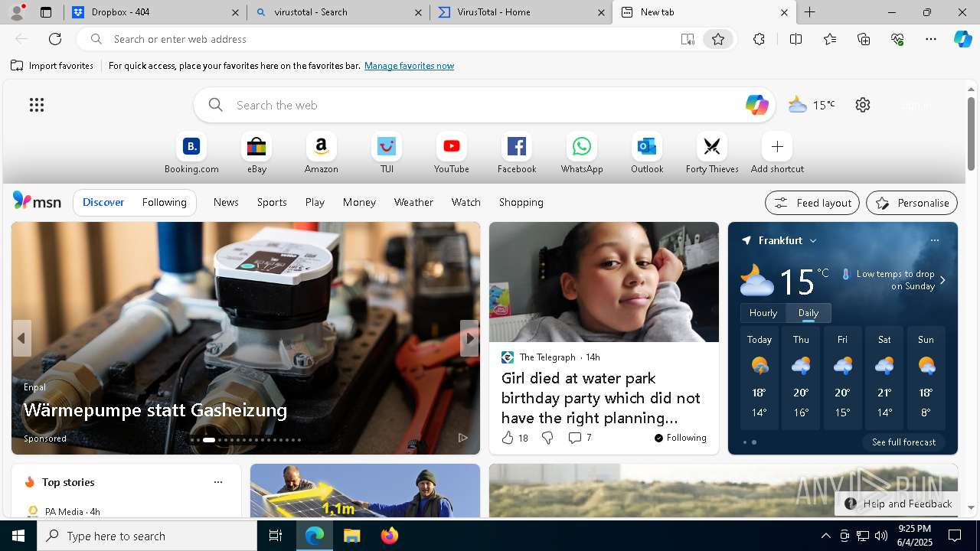The height and width of the screenshot is (551, 980).
Task: Open the YouTube shortcut tile
Action: point(452,153)
